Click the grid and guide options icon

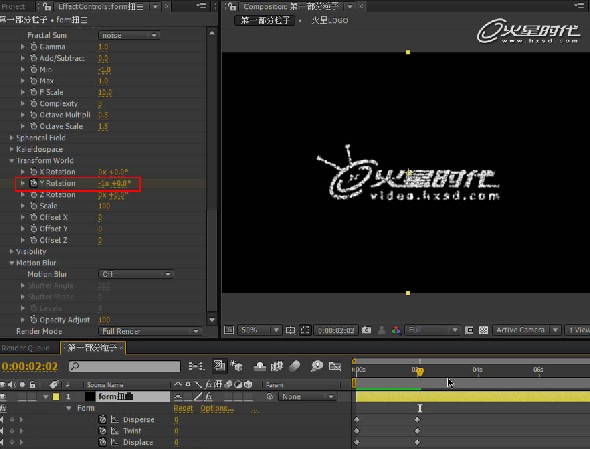click(x=290, y=330)
